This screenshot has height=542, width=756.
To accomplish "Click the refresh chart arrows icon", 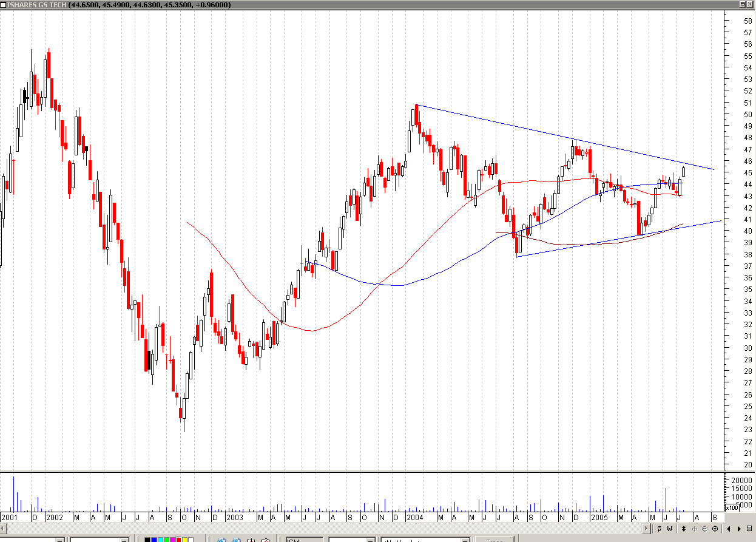I will pyautogui.click(x=659, y=529).
